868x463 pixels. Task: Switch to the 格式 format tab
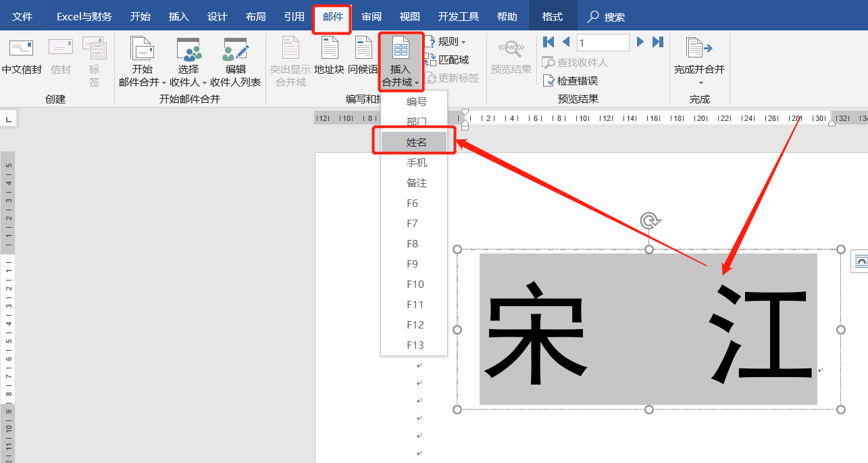point(553,17)
